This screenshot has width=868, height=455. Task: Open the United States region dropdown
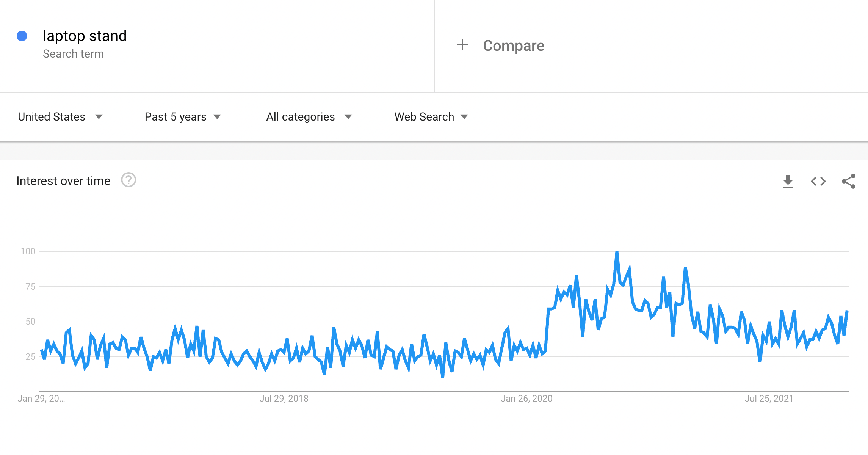coord(61,117)
